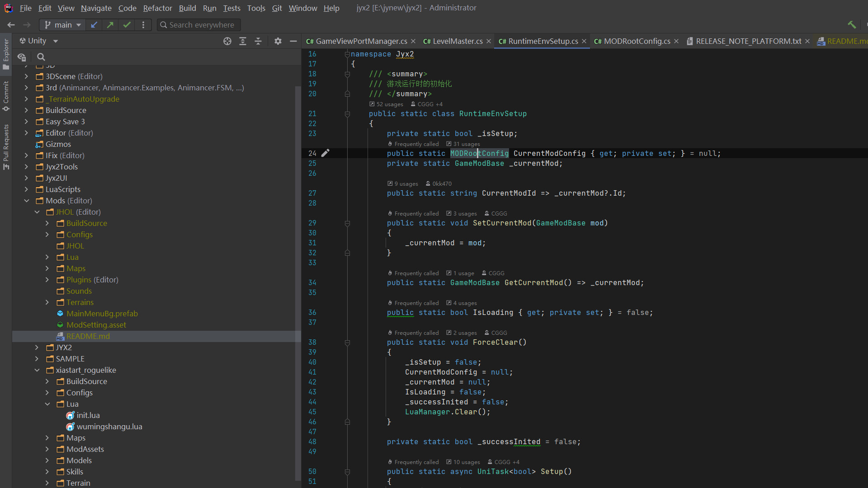The width and height of the screenshot is (868, 488).
Task: Collapse the xiastart_roguelike folder
Action: (37, 370)
